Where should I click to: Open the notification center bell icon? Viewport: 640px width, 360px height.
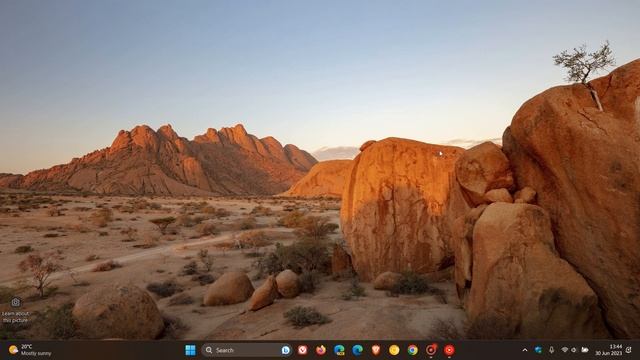tap(629, 350)
